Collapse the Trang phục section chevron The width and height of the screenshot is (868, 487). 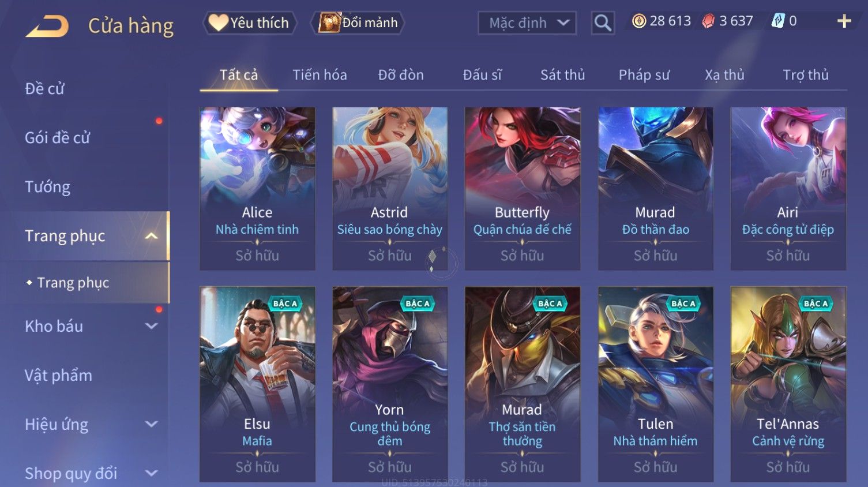pos(151,236)
